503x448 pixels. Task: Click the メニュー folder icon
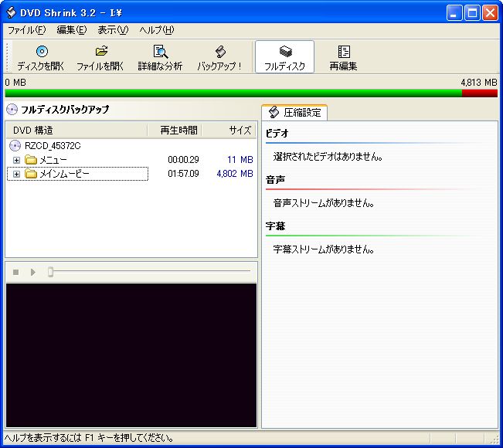[x=31, y=160]
